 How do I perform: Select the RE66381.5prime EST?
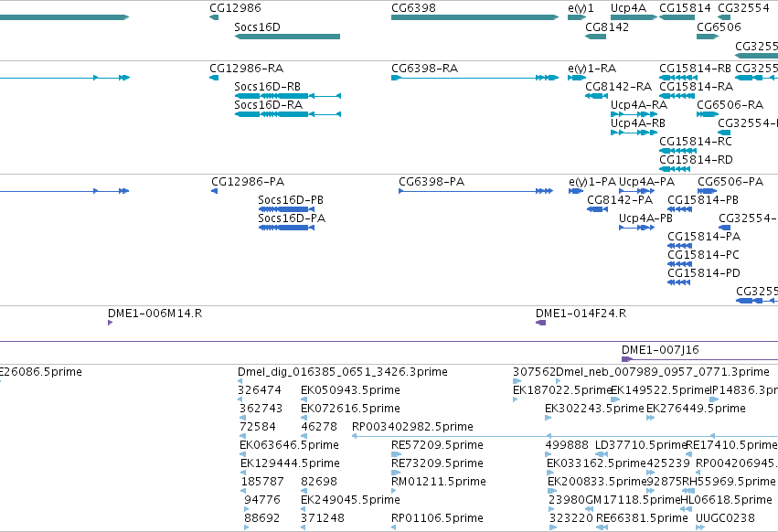tap(602, 527)
